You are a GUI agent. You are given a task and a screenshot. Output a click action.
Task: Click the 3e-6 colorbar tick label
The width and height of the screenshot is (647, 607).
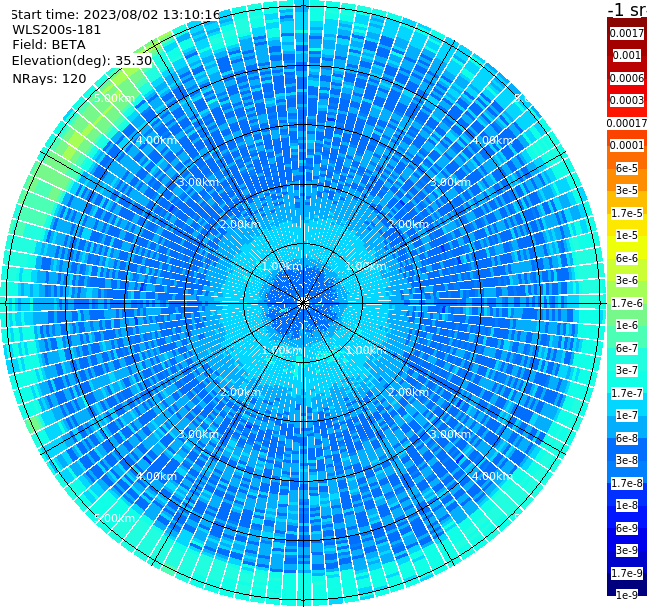coord(627,280)
